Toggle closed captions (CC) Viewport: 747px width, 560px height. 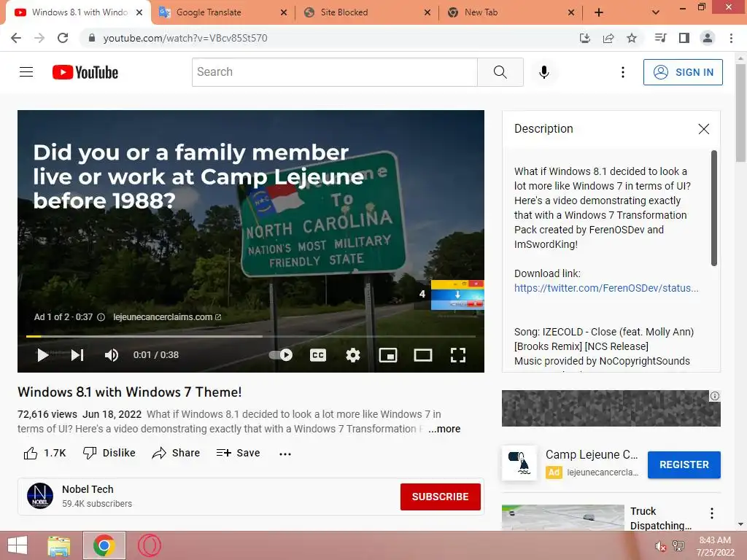coord(318,355)
